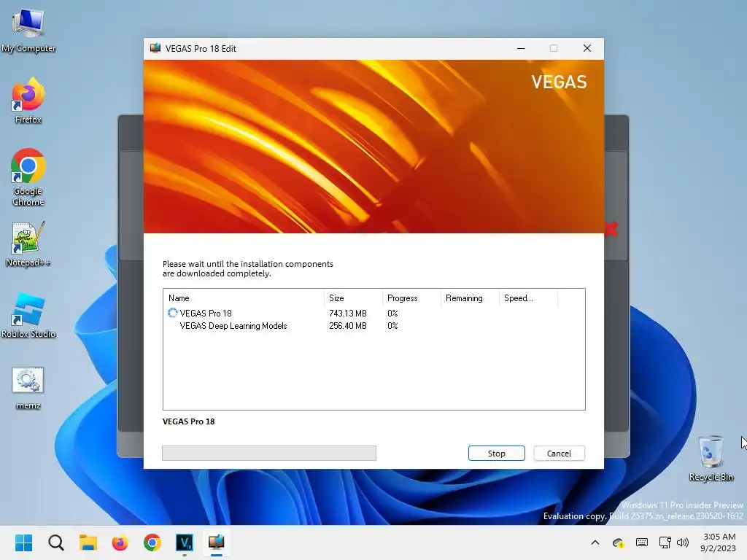
Task: Click the Speed column header
Action: 528,298
